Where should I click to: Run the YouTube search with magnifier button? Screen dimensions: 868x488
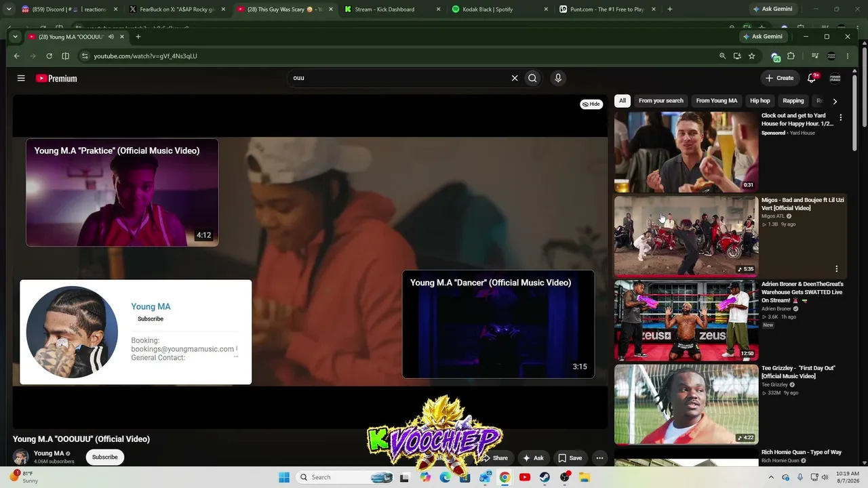(532, 78)
